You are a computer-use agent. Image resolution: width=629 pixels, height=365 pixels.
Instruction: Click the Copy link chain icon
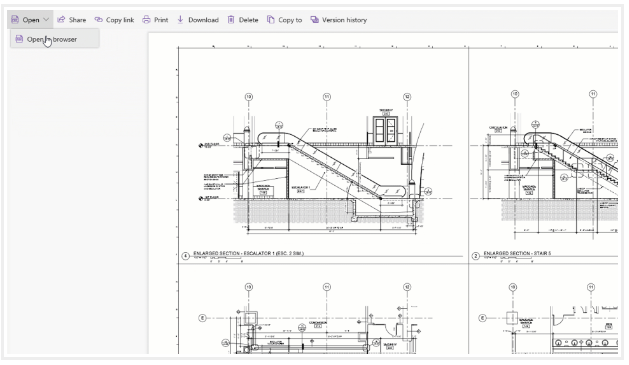[x=98, y=19]
